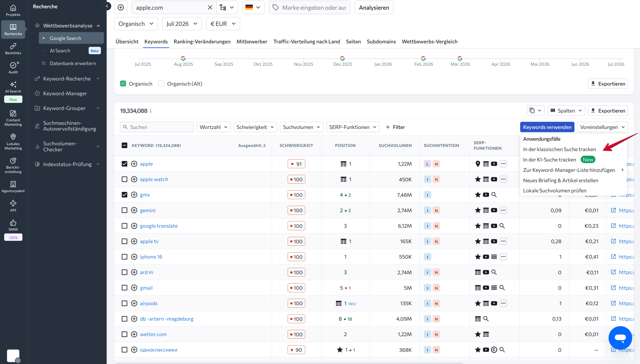Viewport: 640px width, 364px height.
Task: Open the Suchvolumen filter dropdown
Action: (x=301, y=127)
